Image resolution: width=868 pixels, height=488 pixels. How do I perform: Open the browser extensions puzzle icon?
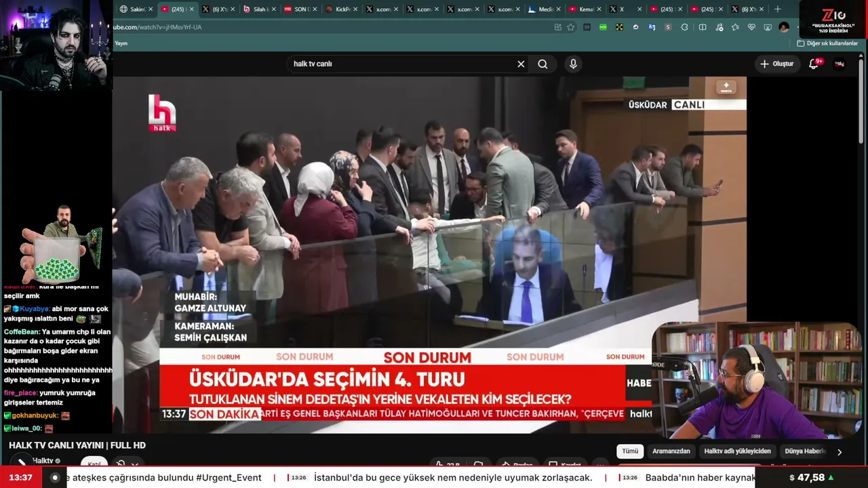coord(684,27)
